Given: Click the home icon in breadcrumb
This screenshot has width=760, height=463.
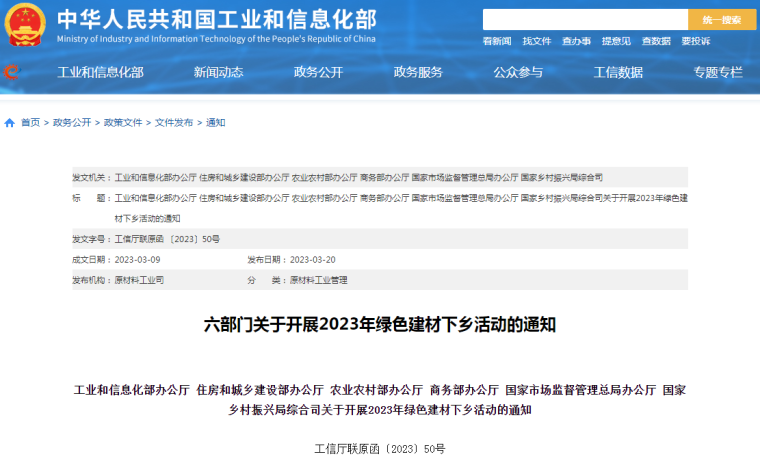Looking at the screenshot, I should (x=10, y=123).
